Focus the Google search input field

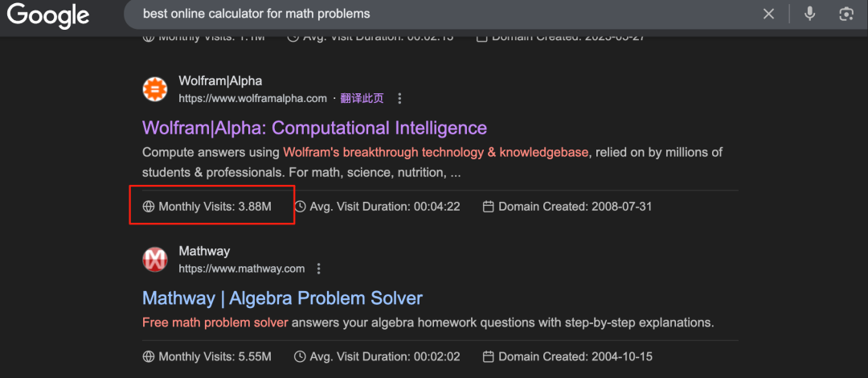pyautogui.click(x=442, y=14)
